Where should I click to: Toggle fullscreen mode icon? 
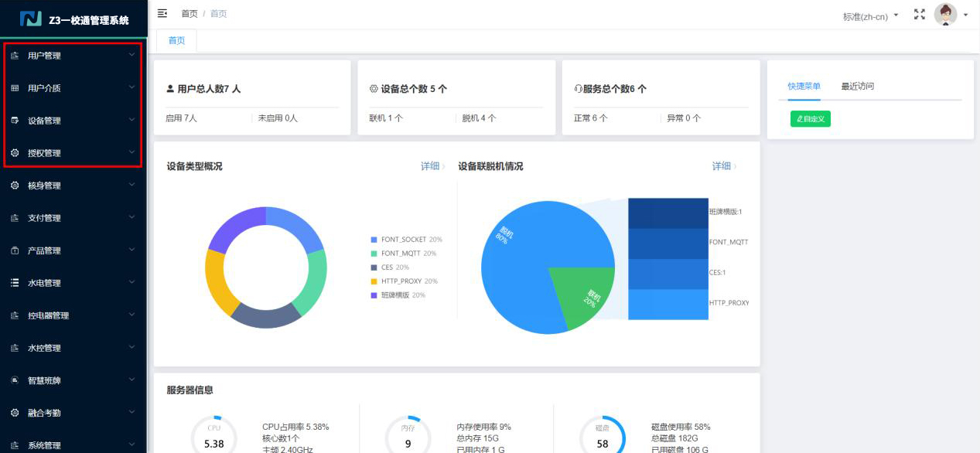(919, 14)
